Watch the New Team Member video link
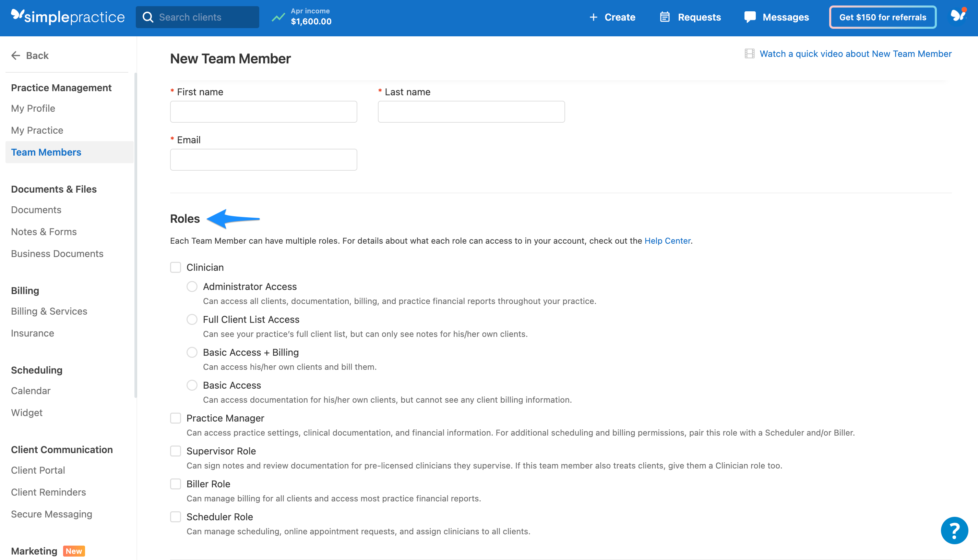The width and height of the screenshot is (978, 560). (x=856, y=53)
